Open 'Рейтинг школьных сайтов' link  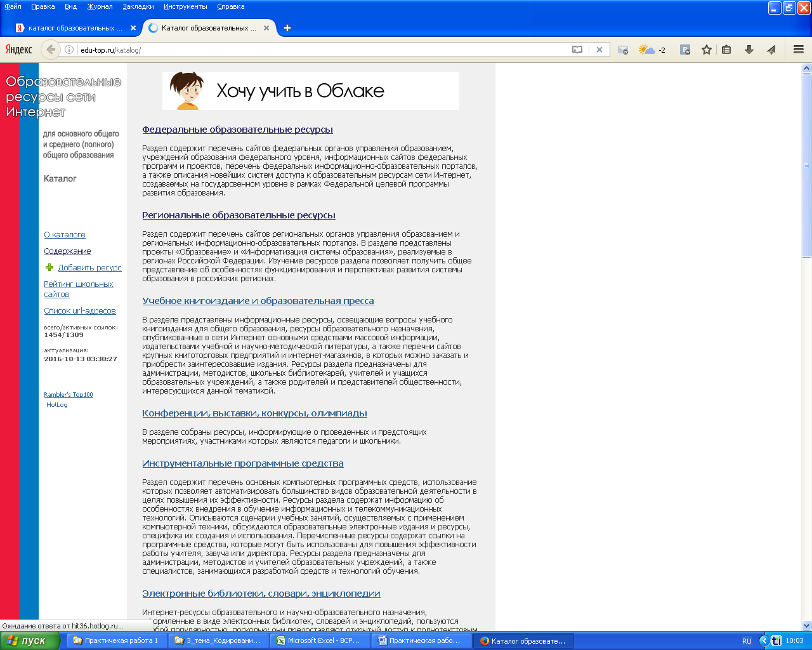click(79, 289)
